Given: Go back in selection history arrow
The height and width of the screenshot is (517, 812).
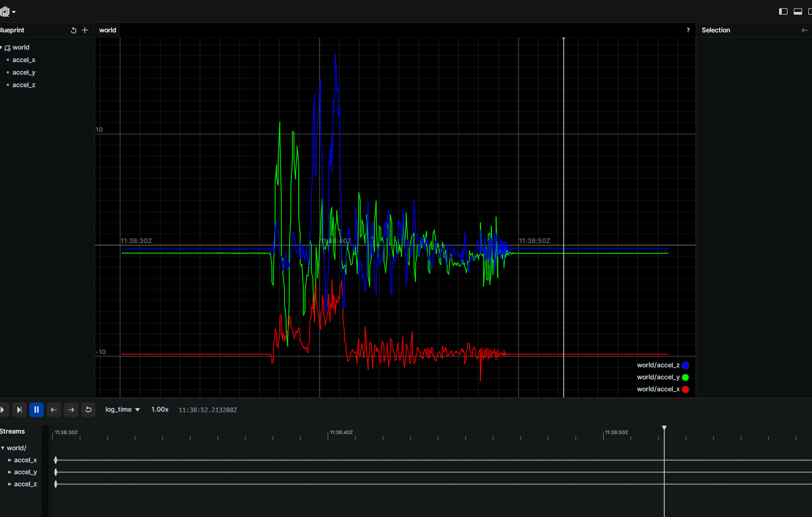Looking at the screenshot, I should tap(804, 30).
